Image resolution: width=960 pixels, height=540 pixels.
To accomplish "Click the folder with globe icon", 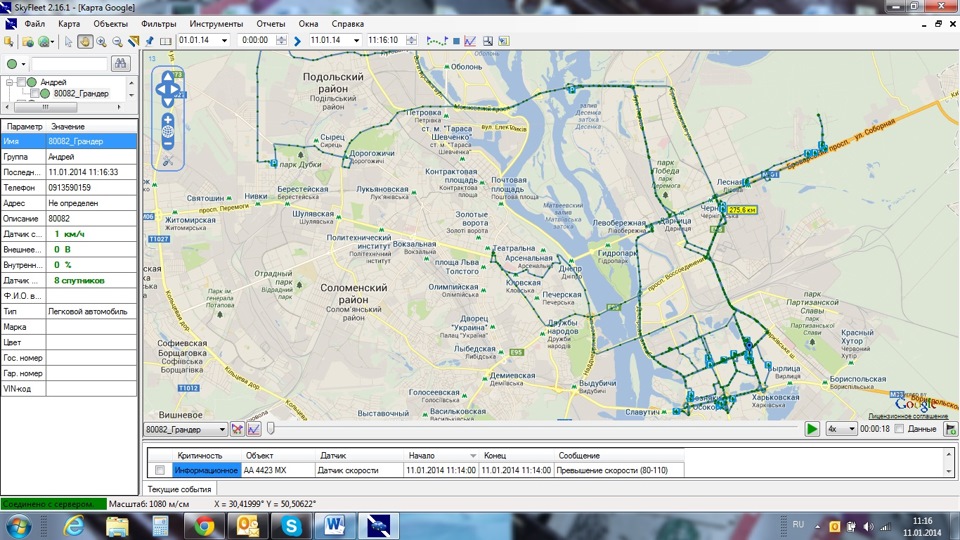I will [28, 41].
